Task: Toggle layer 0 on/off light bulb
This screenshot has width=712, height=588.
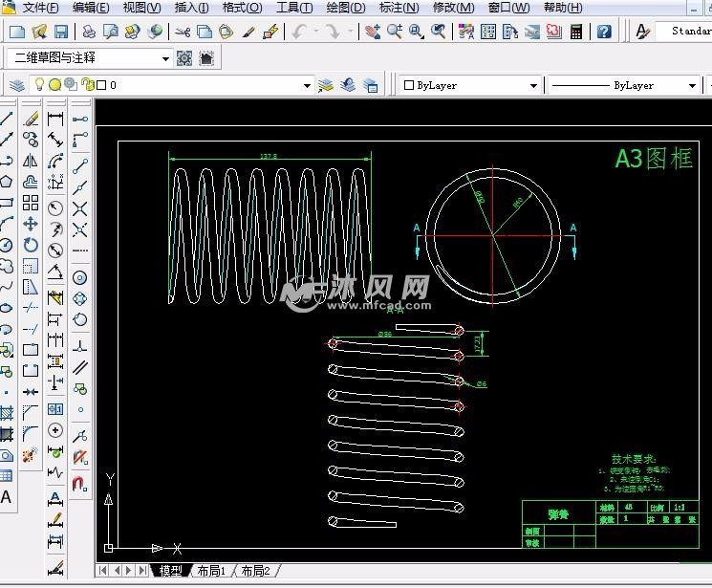Action: coord(40,85)
